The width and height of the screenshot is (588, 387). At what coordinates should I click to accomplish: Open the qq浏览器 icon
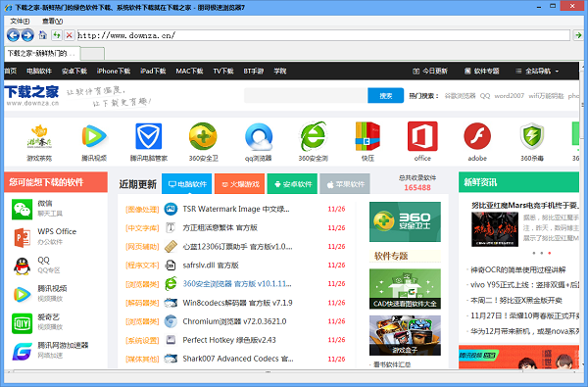point(259,137)
